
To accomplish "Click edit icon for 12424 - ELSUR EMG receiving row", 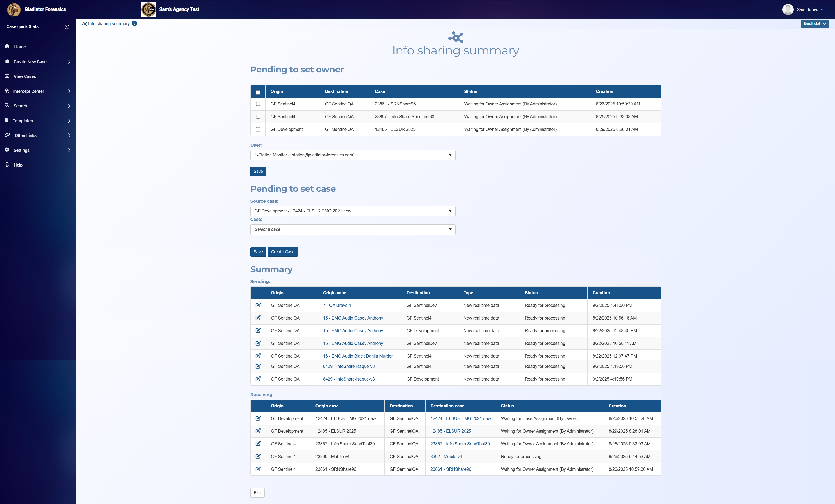I will click(258, 418).
